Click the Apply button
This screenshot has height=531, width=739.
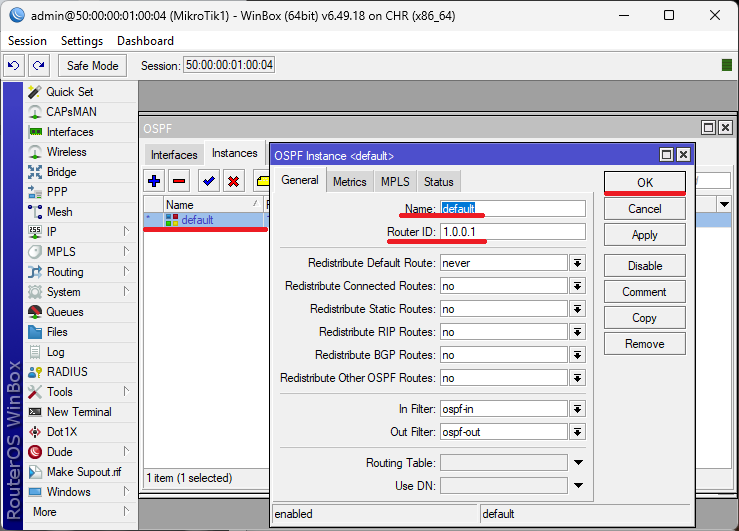[644, 235]
